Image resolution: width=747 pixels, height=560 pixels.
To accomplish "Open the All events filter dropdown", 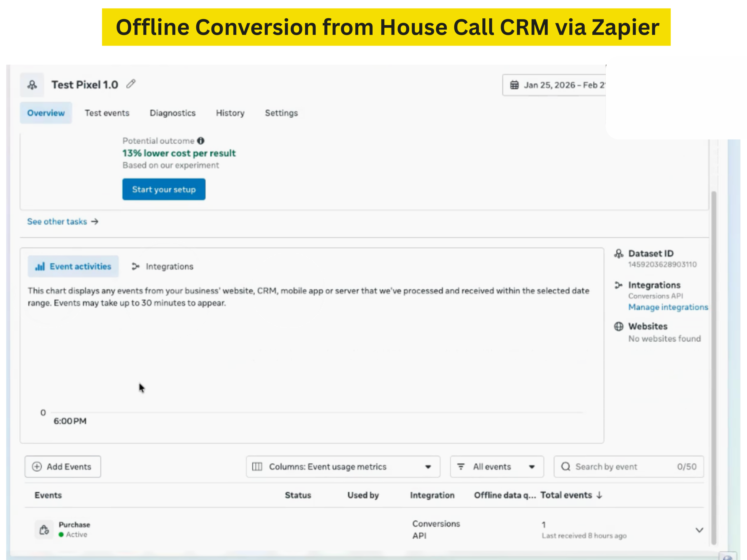I will tap(497, 466).
